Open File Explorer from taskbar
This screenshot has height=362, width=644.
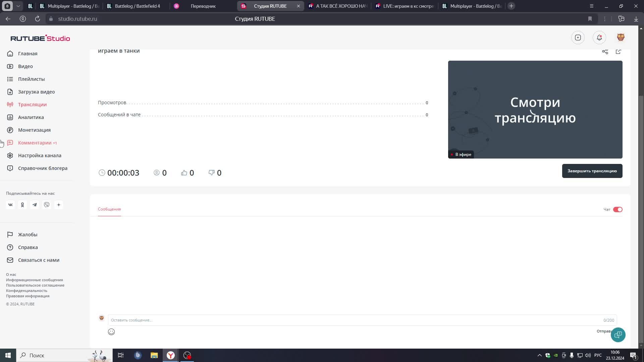click(154, 355)
